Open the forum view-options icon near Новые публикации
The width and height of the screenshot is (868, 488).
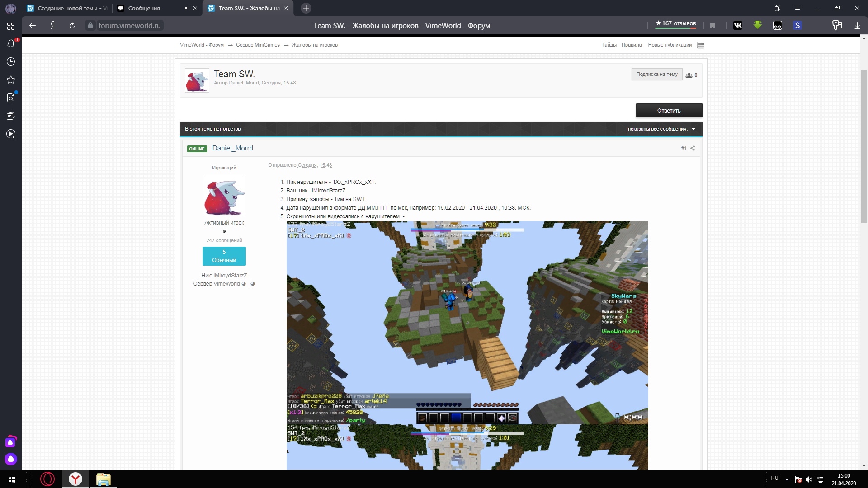[x=701, y=45]
